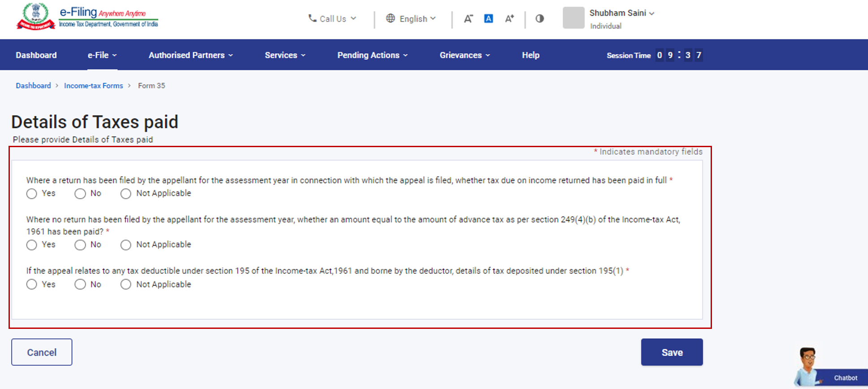Click the default font size icon
The height and width of the screenshot is (389, 868).
[489, 19]
